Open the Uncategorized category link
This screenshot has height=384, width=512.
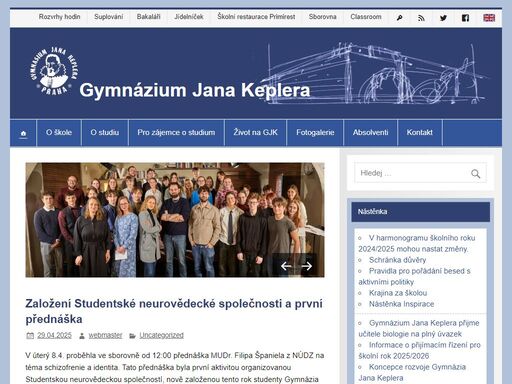[x=161, y=335]
